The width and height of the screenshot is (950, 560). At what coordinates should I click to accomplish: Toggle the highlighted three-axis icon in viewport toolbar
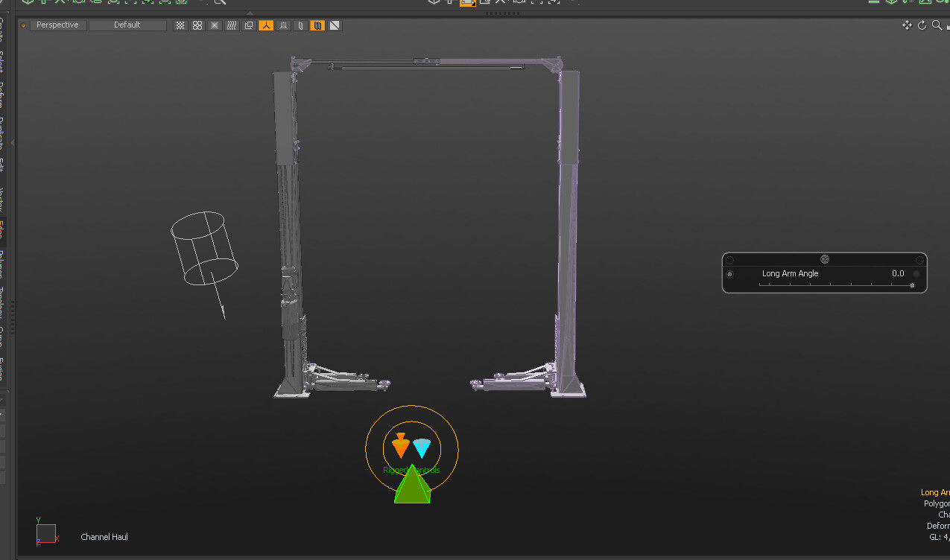pos(266,25)
